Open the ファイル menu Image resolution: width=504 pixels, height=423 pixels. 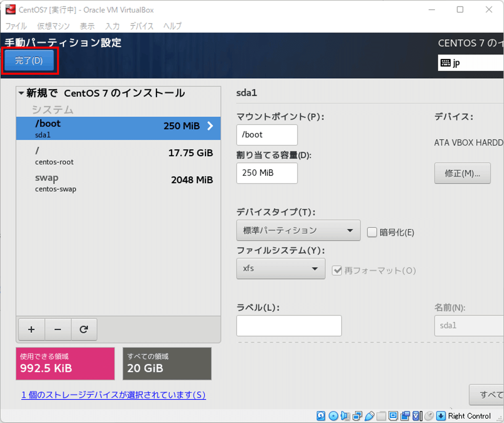16,26
